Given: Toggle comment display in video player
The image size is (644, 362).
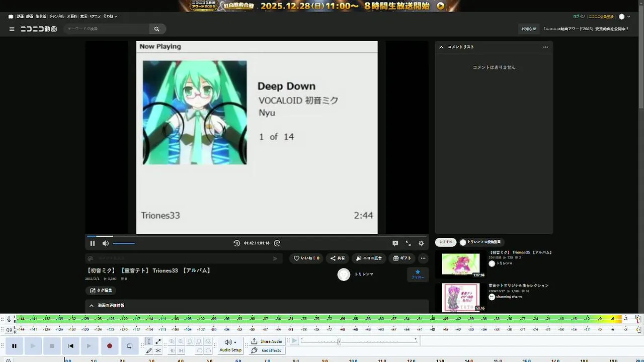Looking at the screenshot, I should (395, 243).
